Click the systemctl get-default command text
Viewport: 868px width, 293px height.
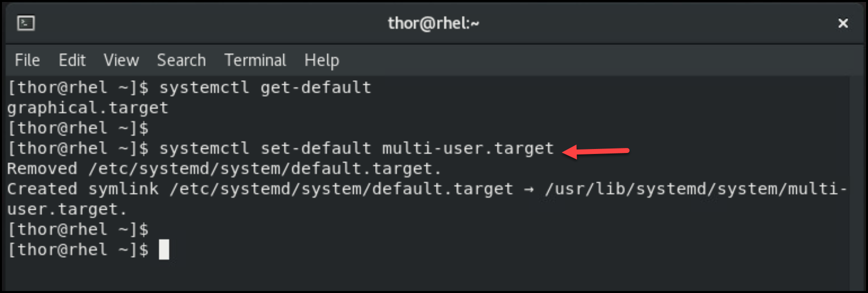(265, 88)
